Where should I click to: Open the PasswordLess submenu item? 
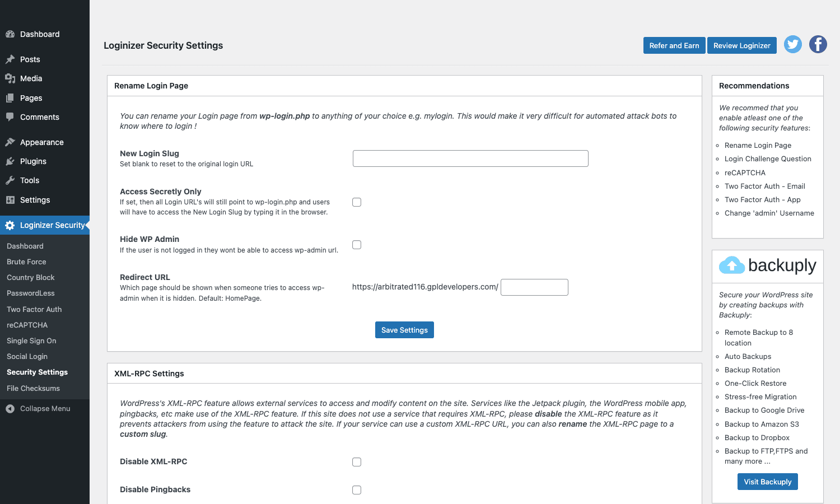tap(31, 293)
